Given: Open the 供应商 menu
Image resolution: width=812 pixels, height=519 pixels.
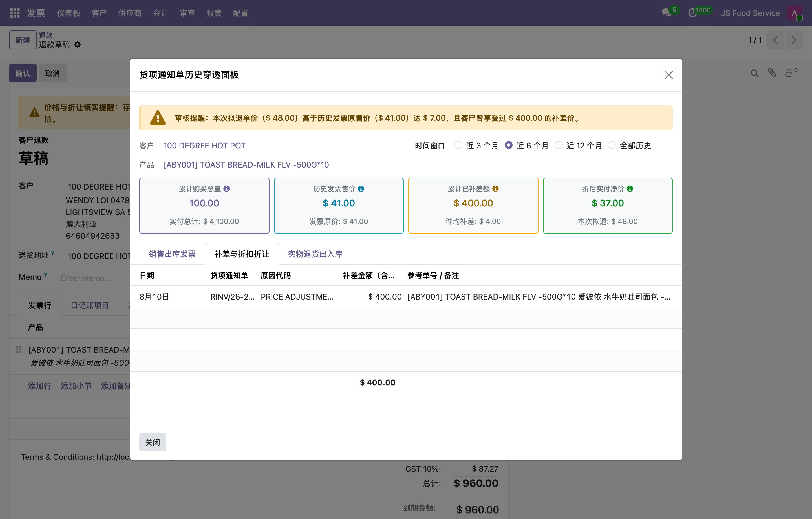Looking at the screenshot, I should (130, 13).
